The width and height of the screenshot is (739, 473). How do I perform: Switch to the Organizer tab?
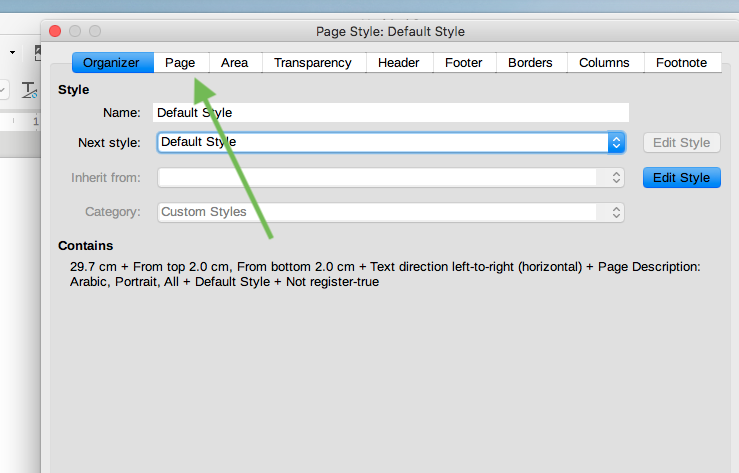click(x=111, y=62)
